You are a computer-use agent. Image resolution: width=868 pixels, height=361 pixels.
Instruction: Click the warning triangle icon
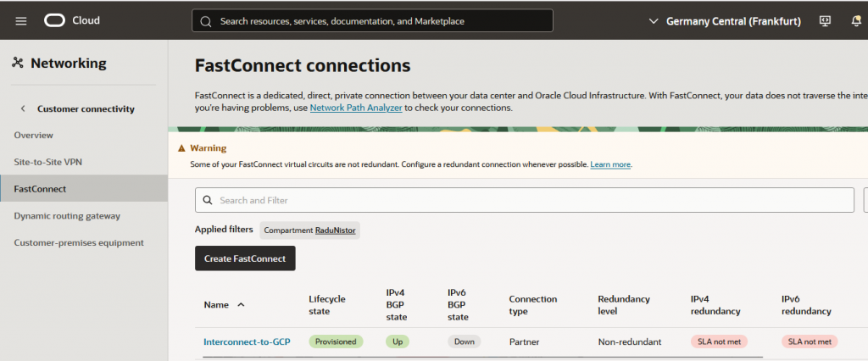(181, 148)
